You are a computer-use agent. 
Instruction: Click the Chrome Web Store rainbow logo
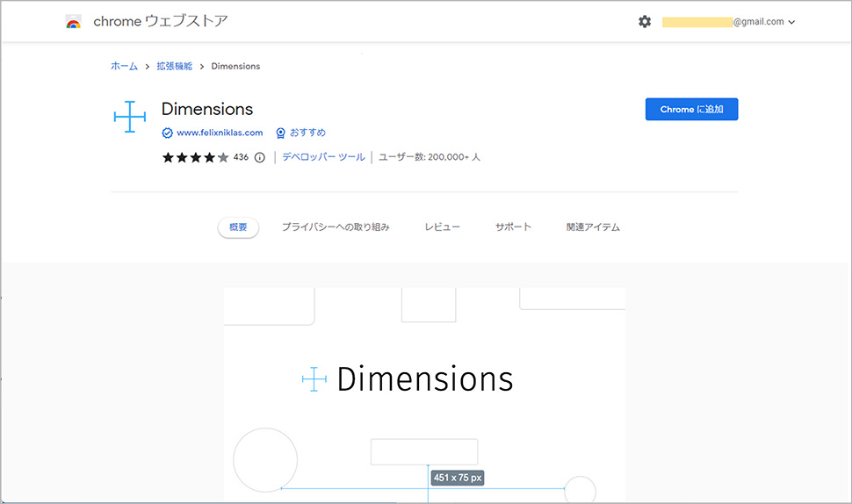(x=74, y=22)
